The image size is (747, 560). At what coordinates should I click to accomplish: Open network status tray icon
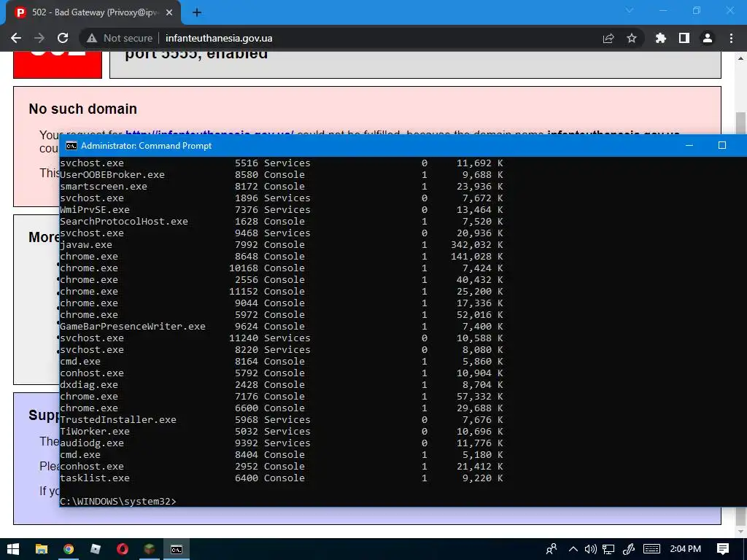608,549
